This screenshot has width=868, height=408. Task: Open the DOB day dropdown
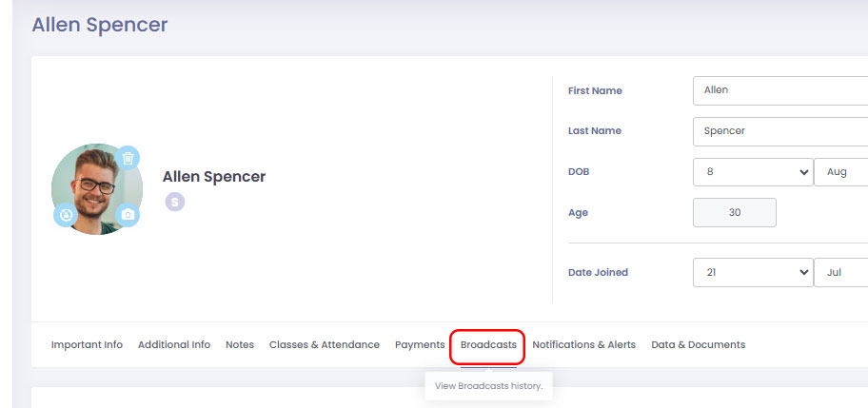753,172
